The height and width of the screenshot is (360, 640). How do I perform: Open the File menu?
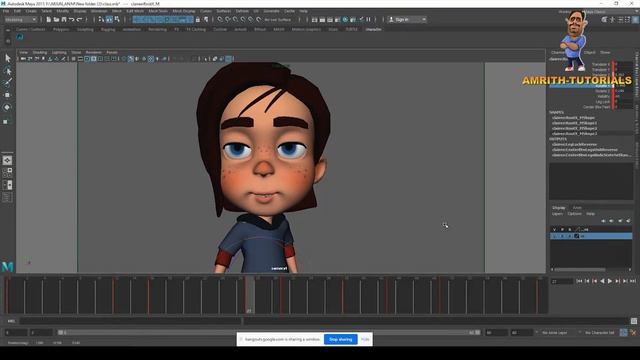coord(6,11)
